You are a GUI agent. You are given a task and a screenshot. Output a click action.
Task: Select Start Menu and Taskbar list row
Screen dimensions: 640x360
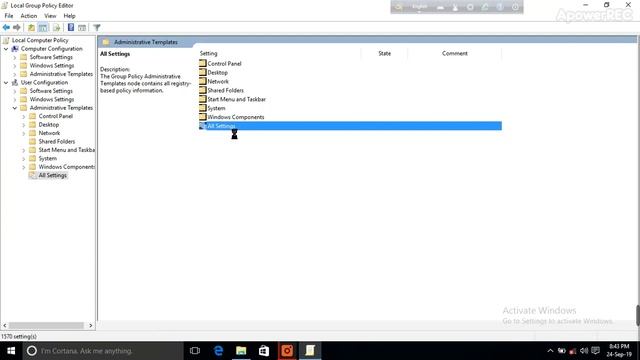point(350,99)
